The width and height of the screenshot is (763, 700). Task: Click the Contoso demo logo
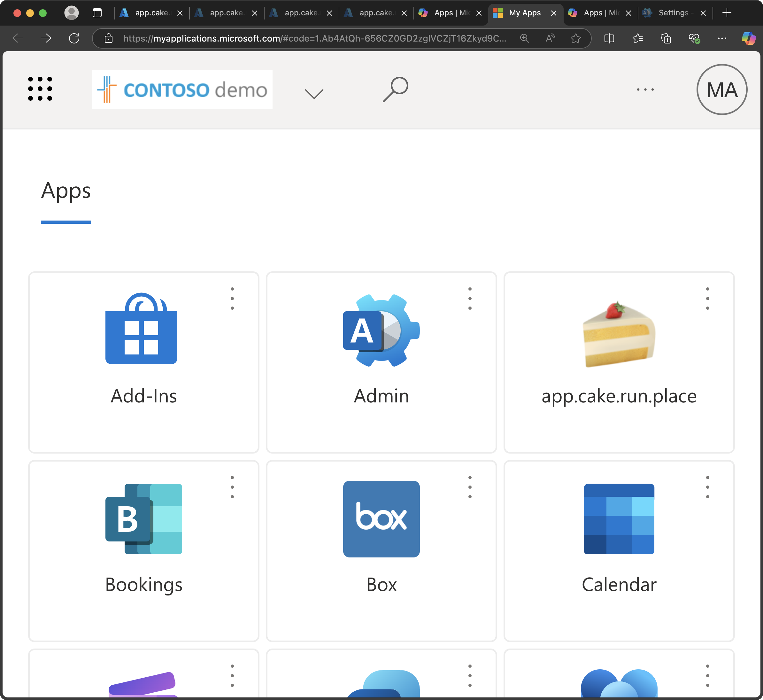point(182,90)
